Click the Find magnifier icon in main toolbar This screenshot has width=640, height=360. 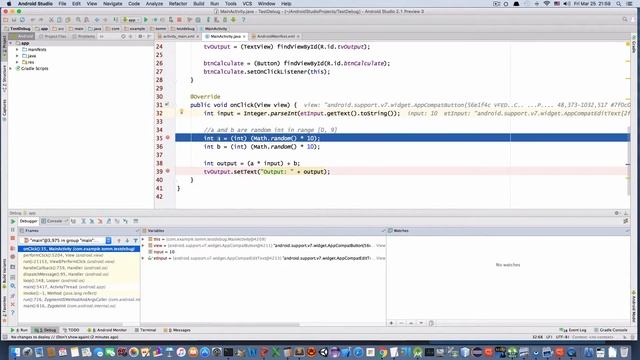click(78, 20)
